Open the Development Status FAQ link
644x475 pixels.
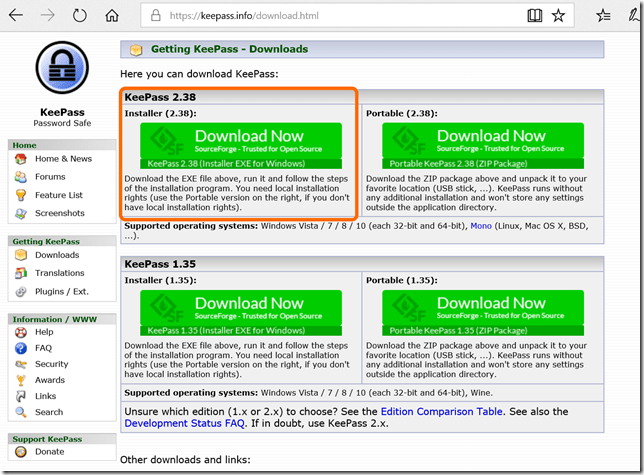[187, 424]
